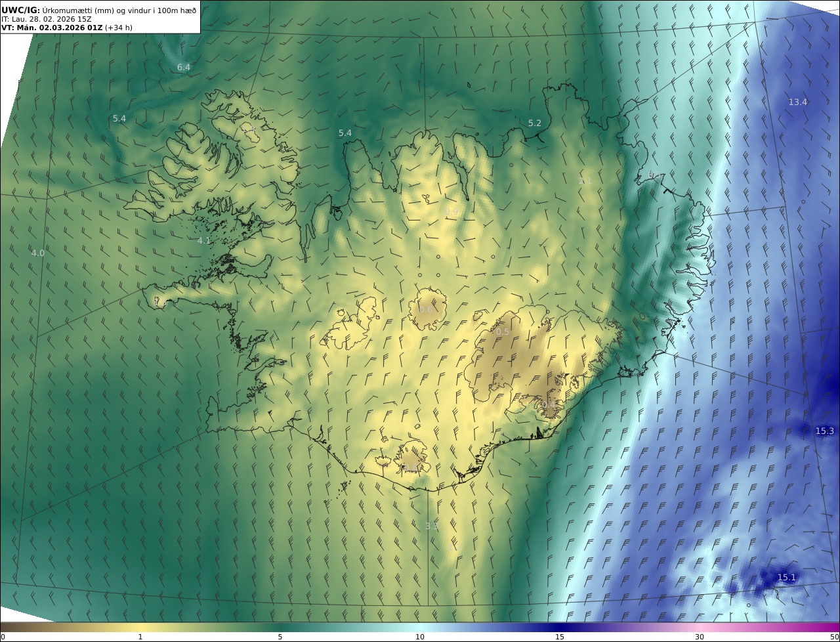Click the map value label '5.2'

pos(535,123)
